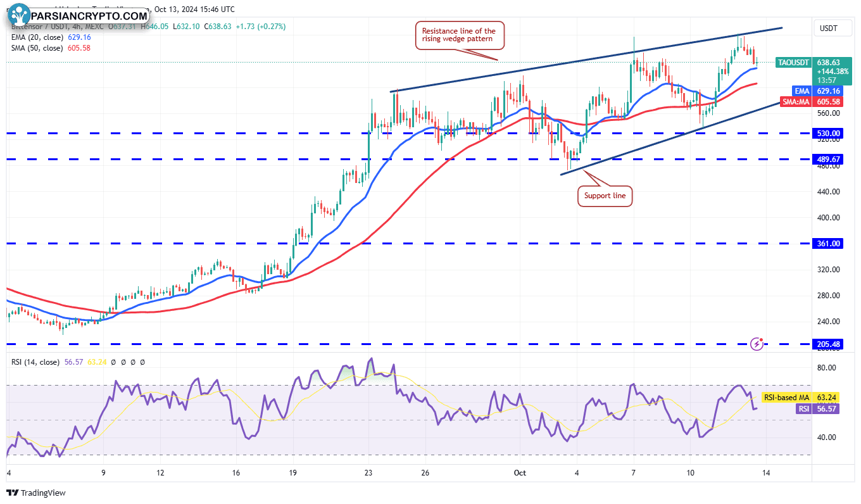Click date 19 on the time axis

click(x=293, y=473)
